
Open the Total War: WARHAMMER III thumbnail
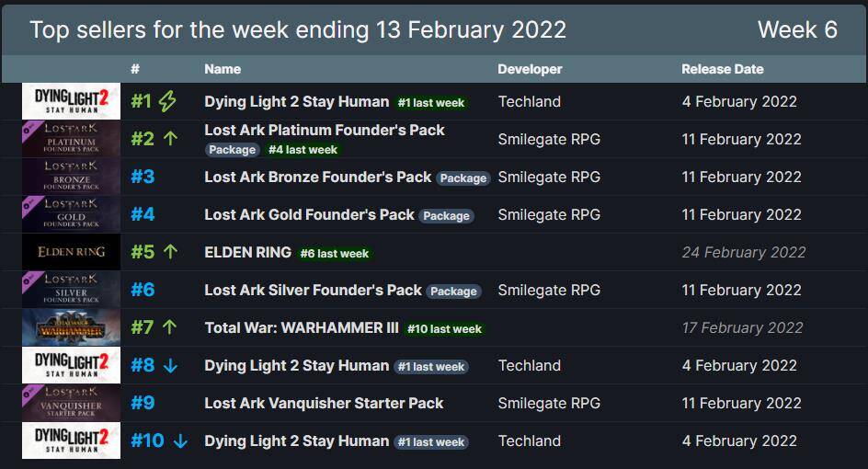(x=71, y=327)
